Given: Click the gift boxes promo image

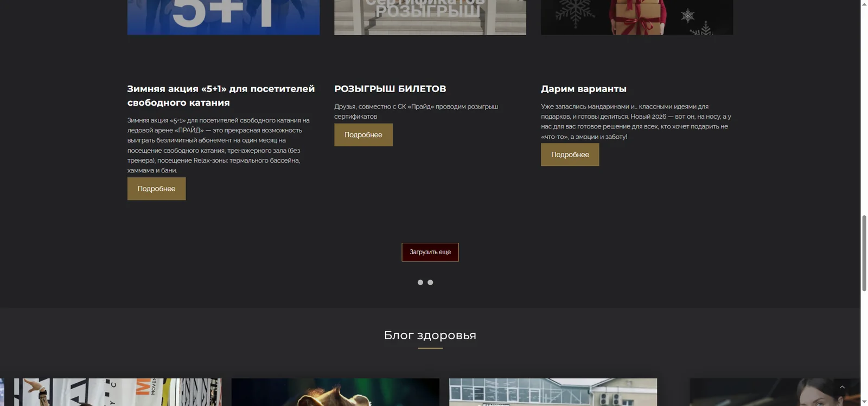Looking at the screenshot, I should (x=637, y=17).
